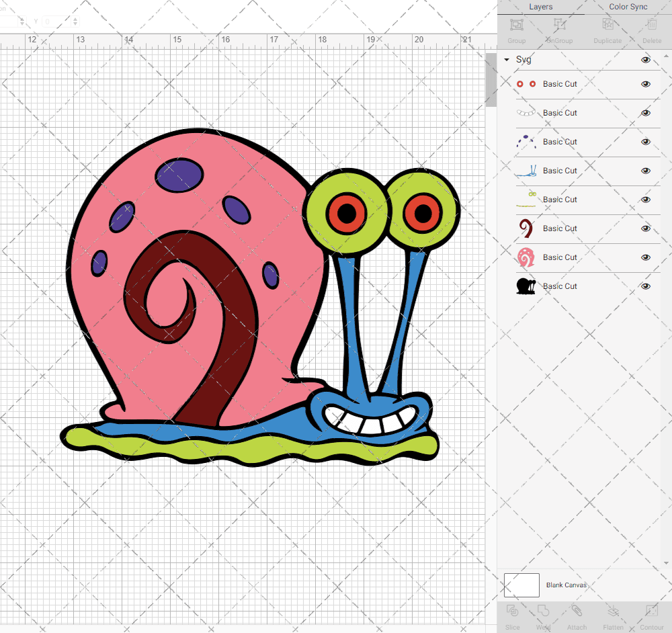Image resolution: width=672 pixels, height=633 pixels.
Task: Click the Y position input field
Action: point(56,22)
